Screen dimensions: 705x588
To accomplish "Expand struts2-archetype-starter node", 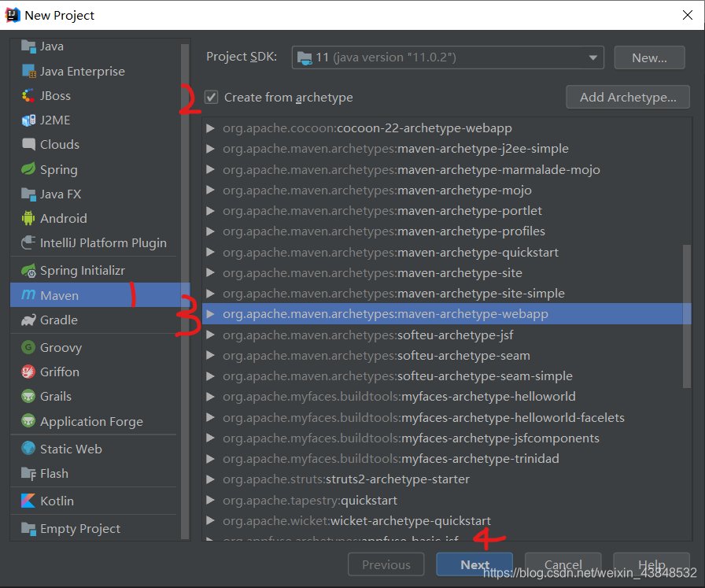I will (210, 479).
